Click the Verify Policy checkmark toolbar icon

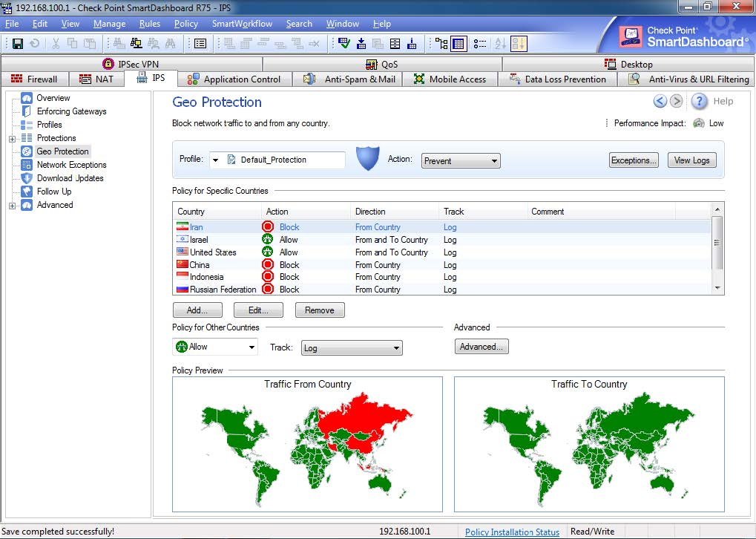[x=344, y=44]
